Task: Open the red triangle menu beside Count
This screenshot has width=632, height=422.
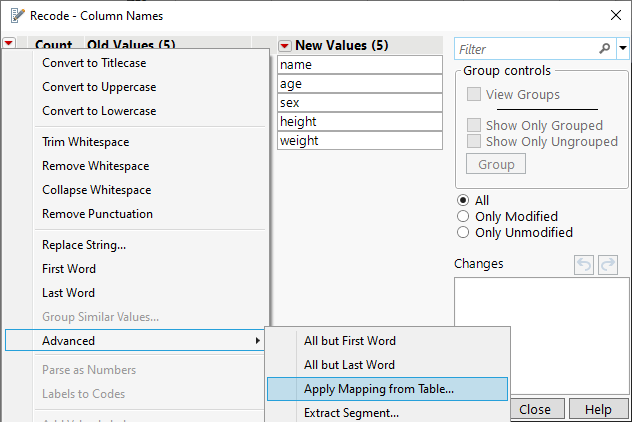Action: [10, 44]
